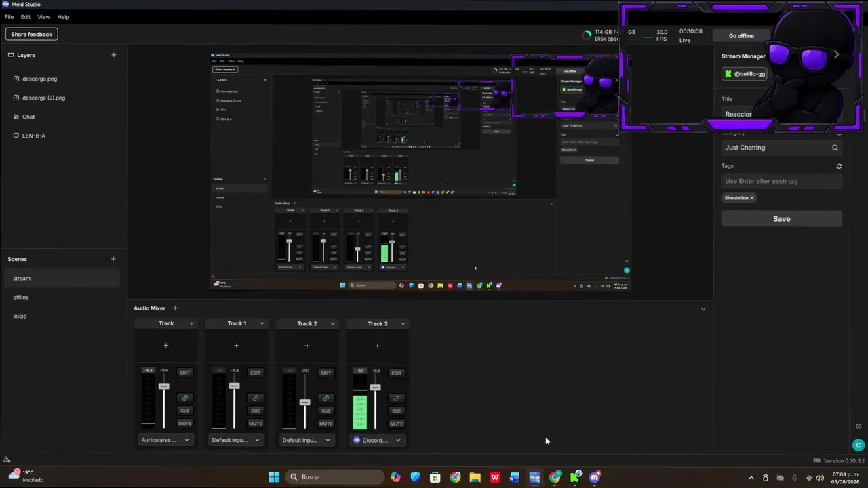
Task: Add an audio source to Track 2
Action: (307, 346)
